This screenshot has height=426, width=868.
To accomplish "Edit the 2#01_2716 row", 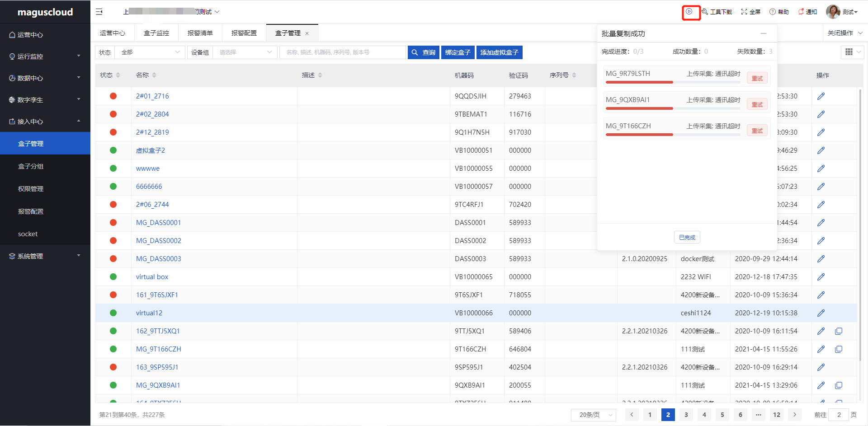I will pyautogui.click(x=821, y=96).
